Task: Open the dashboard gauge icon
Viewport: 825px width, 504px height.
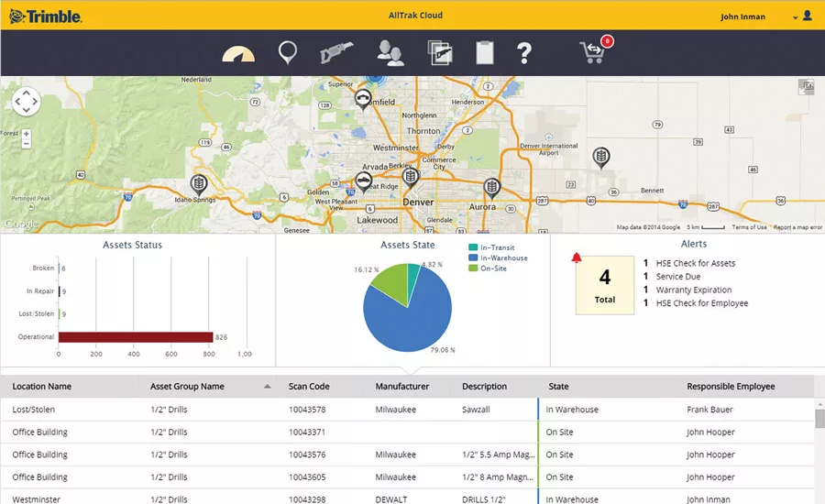Action: click(238, 54)
